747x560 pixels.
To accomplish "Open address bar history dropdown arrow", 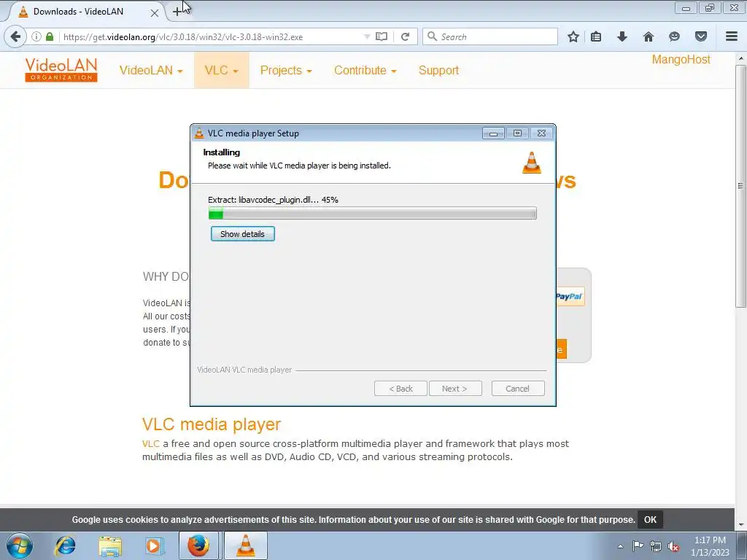I will click(367, 36).
